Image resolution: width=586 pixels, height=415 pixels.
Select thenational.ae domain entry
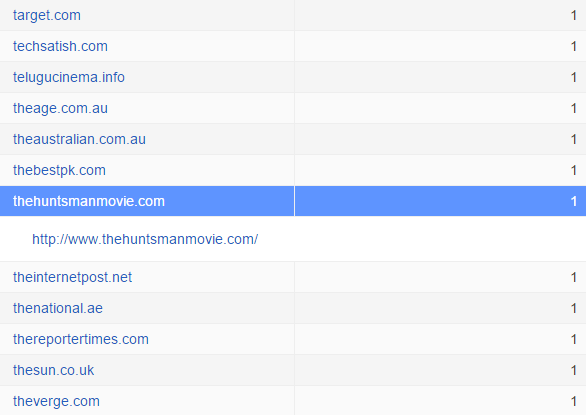(x=58, y=308)
